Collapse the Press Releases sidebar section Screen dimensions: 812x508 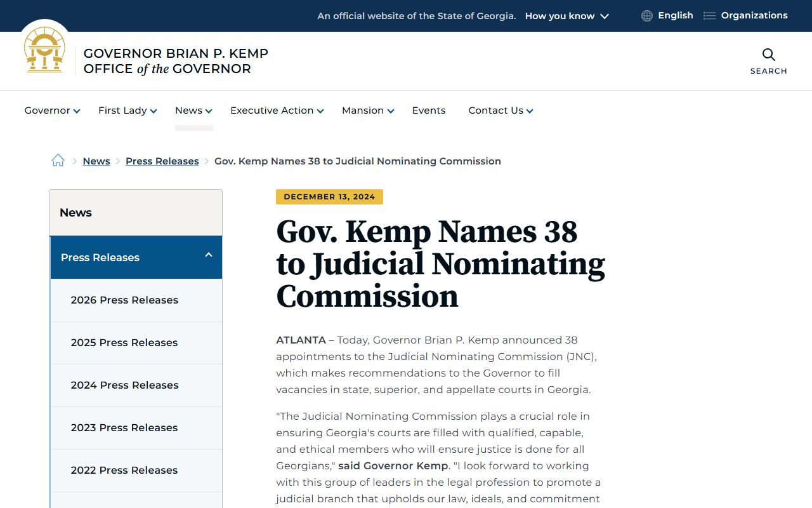click(208, 255)
